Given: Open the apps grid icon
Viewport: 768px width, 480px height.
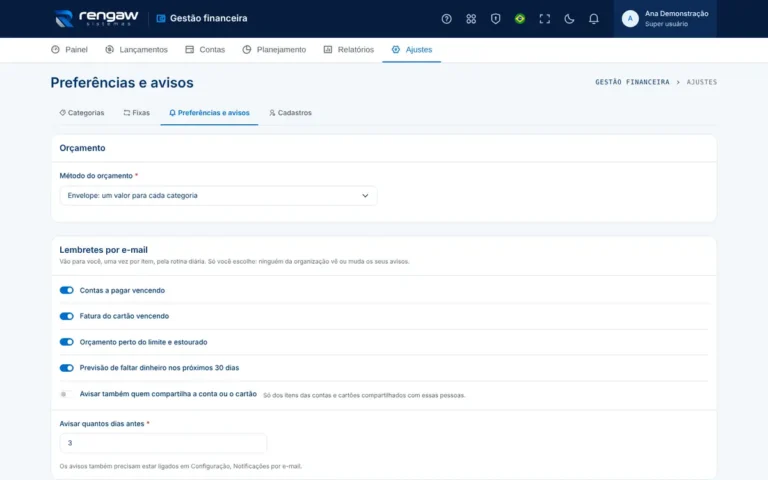Looking at the screenshot, I should click(x=471, y=19).
